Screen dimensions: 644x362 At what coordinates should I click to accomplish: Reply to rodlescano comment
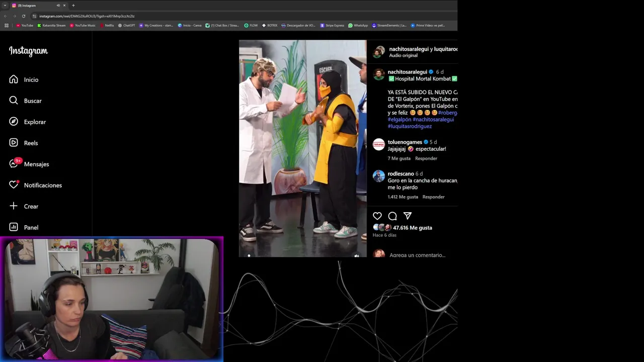click(x=434, y=197)
